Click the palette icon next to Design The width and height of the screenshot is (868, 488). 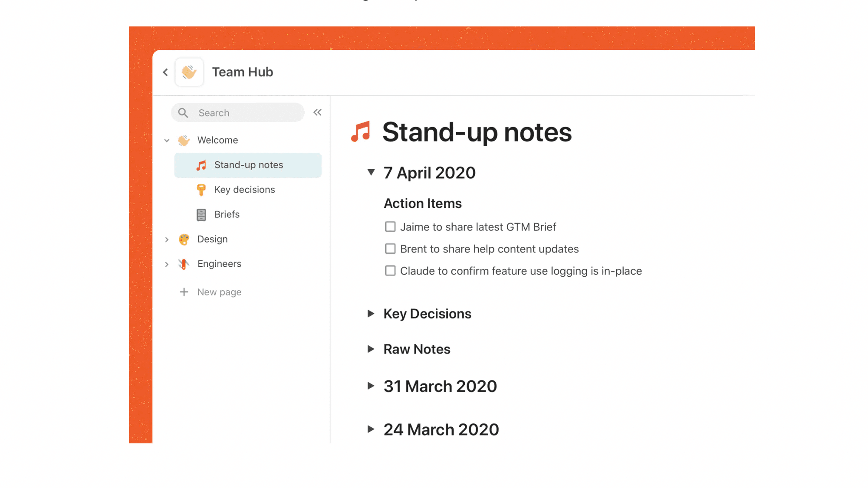point(184,239)
